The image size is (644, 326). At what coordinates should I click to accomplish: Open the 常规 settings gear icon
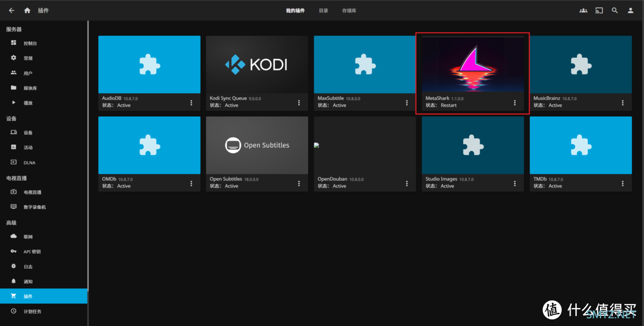point(14,58)
